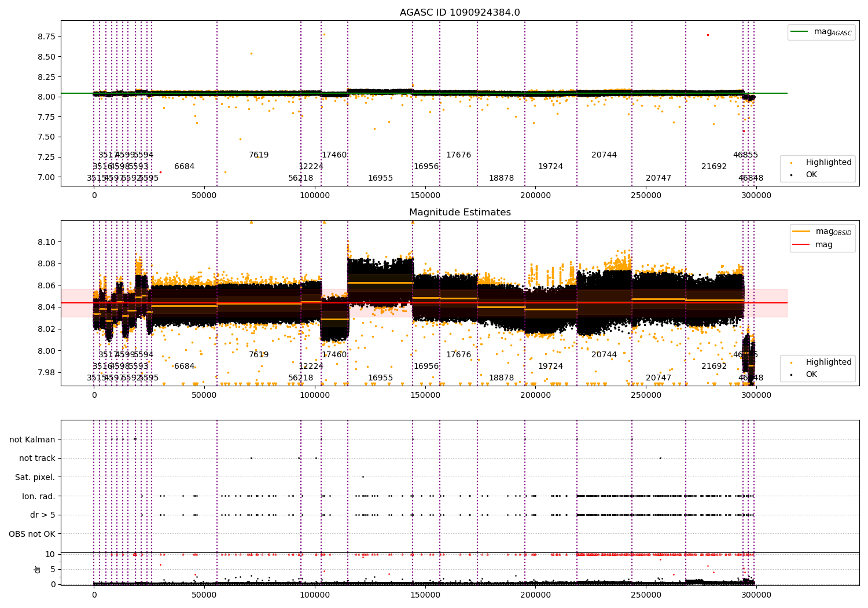868x608 pixels.
Task: Click obsid label 7619 in top plot
Action: (x=259, y=155)
